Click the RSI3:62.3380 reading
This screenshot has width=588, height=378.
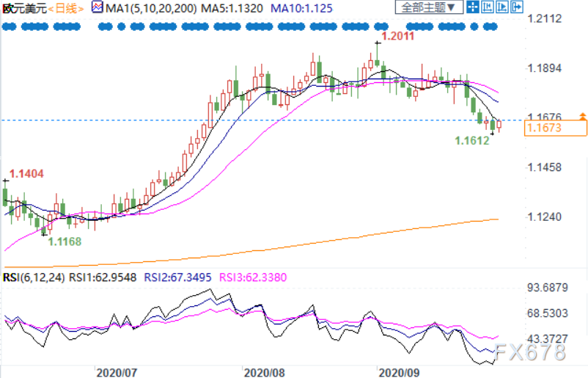point(253,277)
